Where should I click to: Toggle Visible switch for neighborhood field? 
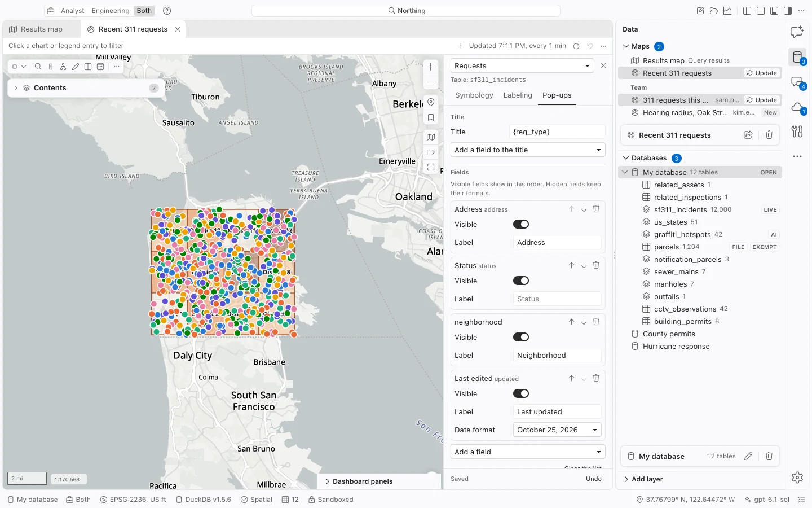click(521, 338)
